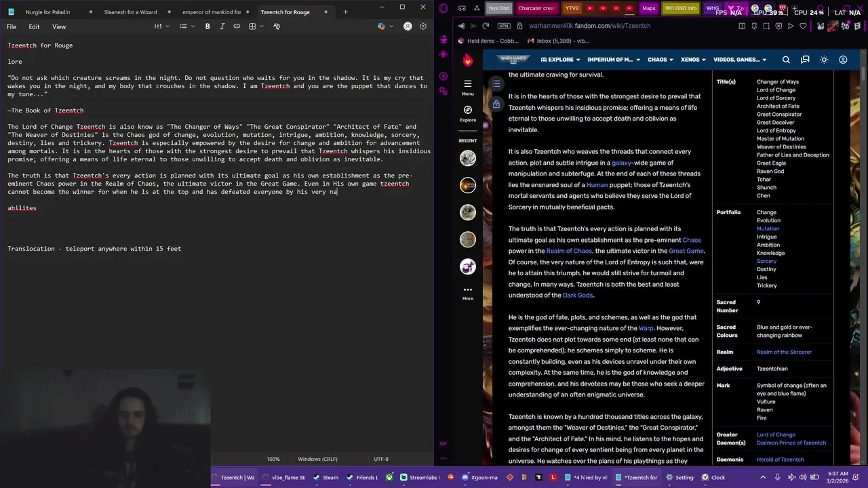The image size is (868, 488).
Task: Open the Edit menu in Notepad
Action: tap(34, 26)
